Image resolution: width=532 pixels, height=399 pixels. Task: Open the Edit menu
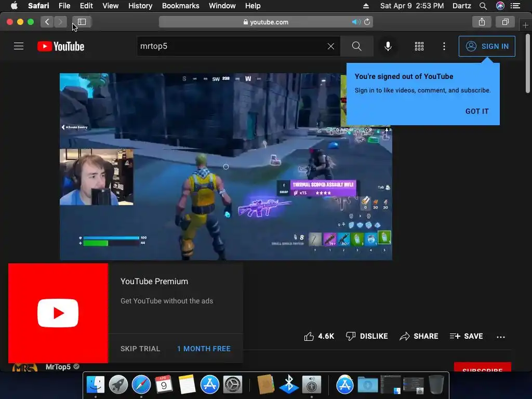[86, 6]
